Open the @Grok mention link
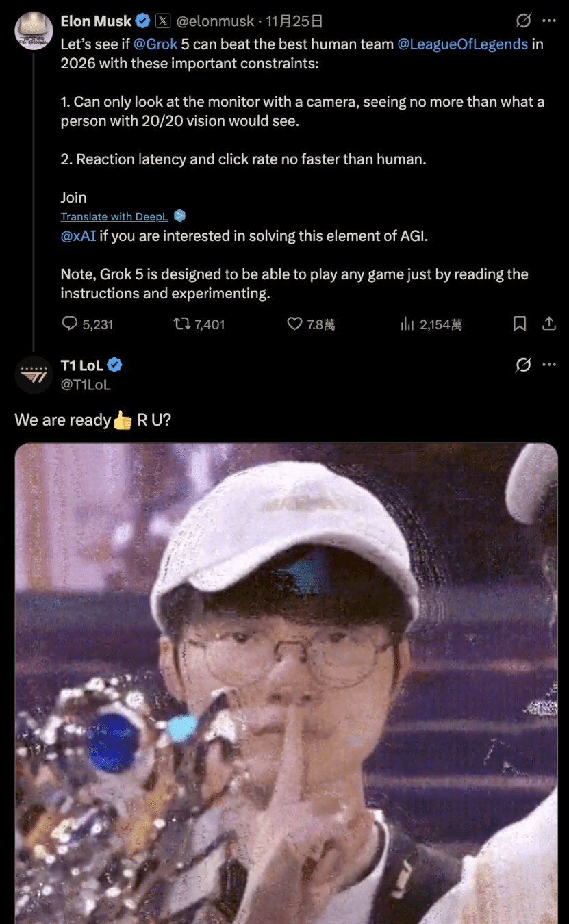The width and height of the screenshot is (569, 924). [155, 44]
